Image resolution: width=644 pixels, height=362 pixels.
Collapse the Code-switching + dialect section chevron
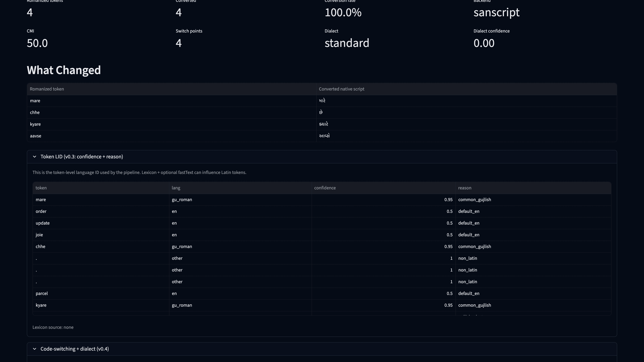click(35, 349)
